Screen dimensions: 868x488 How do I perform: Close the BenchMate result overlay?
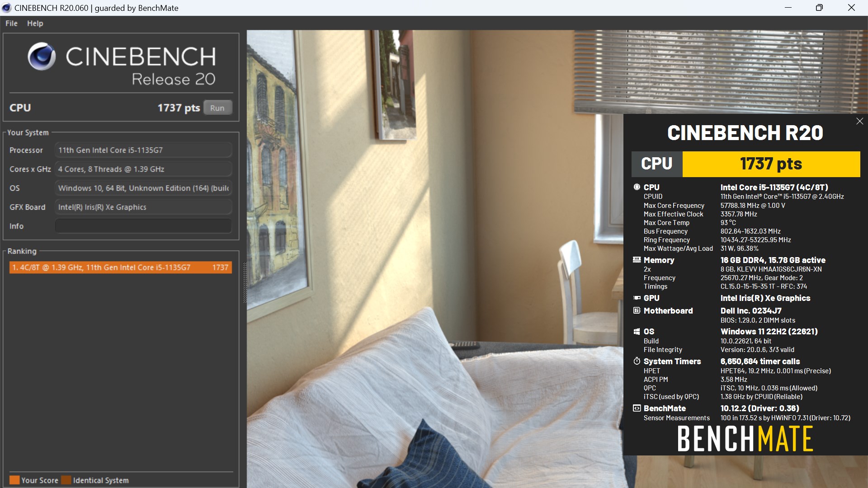coord(859,121)
